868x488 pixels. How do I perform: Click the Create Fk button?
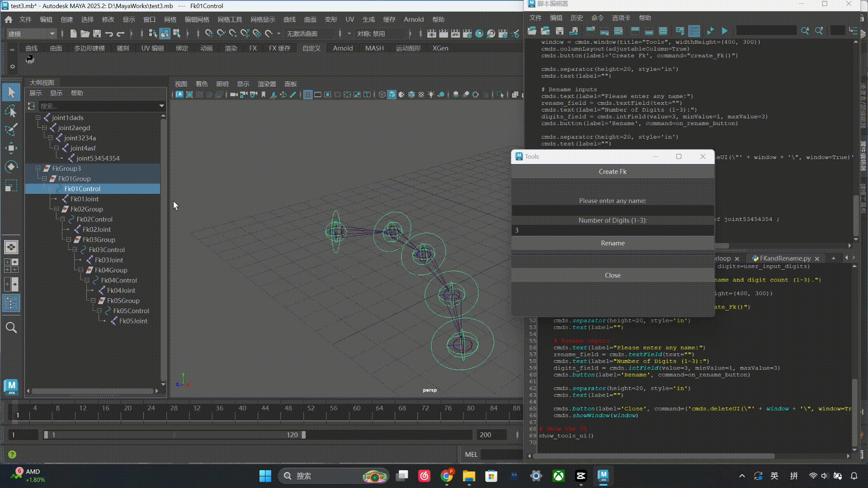613,171
